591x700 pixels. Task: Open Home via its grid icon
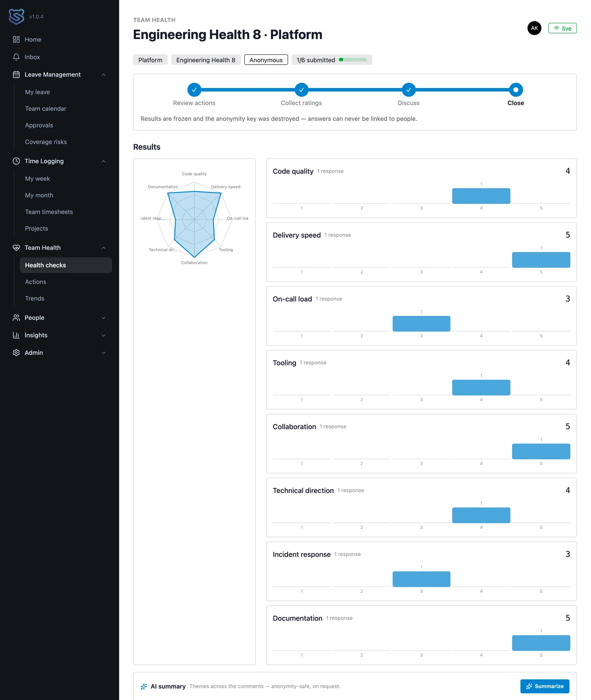(x=16, y=39)
